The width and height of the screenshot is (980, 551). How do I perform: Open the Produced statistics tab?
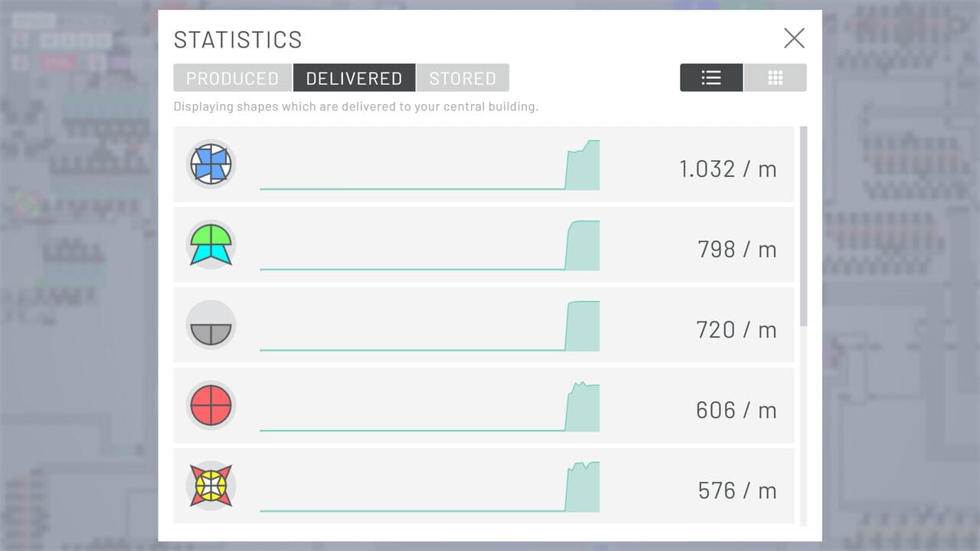coord(233,78)
